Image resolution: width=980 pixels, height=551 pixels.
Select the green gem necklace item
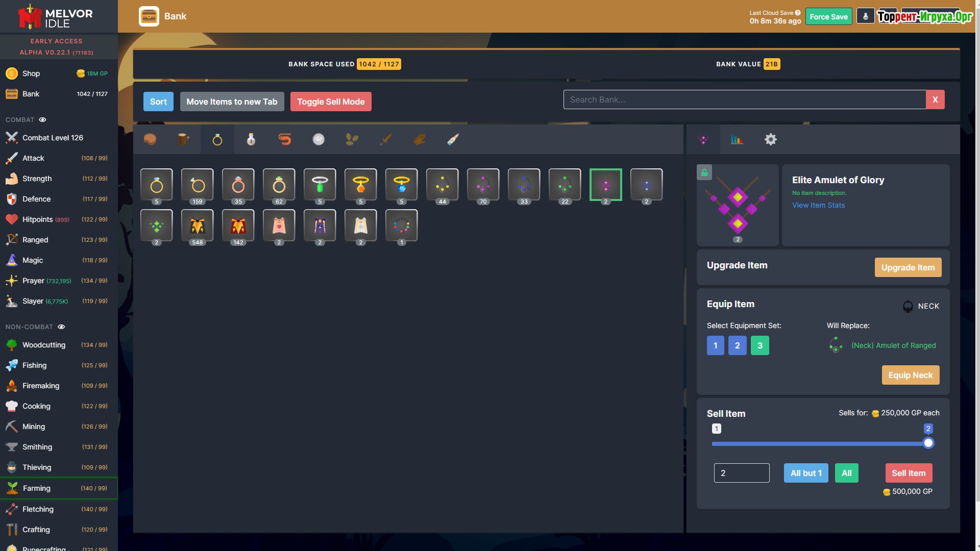320,185
